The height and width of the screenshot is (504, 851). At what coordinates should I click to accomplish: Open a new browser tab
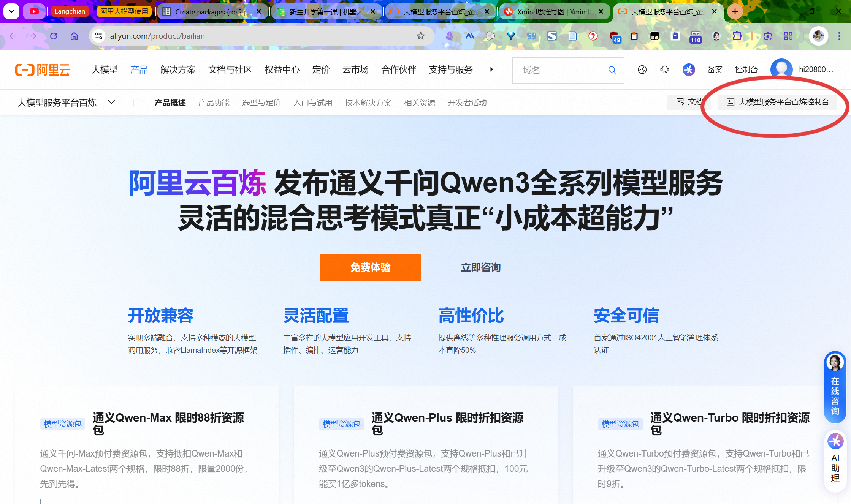pos(735,11)
